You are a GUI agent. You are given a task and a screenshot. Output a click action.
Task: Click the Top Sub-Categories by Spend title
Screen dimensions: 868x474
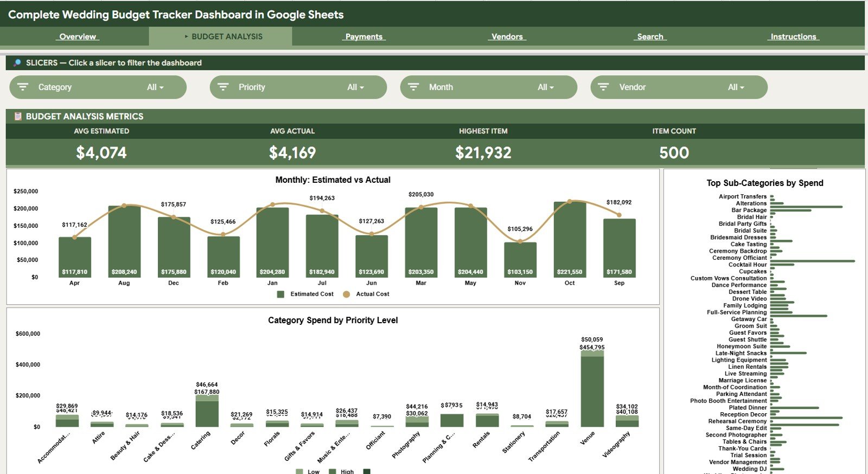coord(765,183)
